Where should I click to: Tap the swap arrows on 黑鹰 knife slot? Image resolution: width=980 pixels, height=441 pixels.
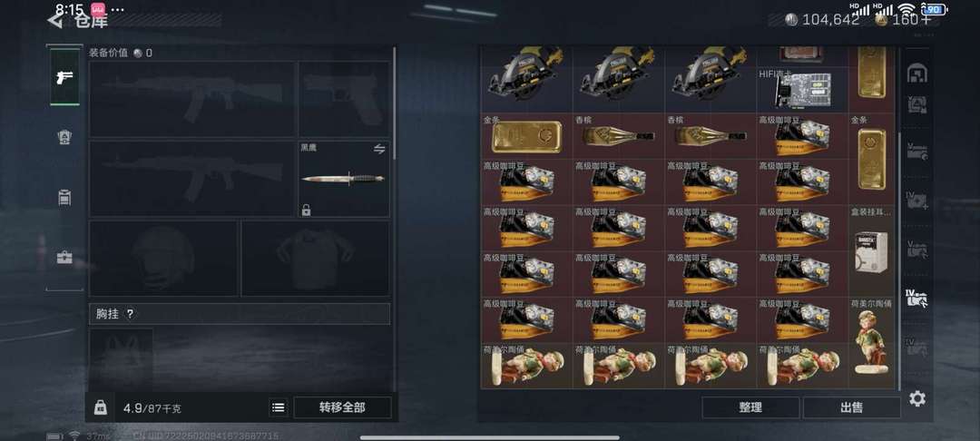click(x=379, y=149)
